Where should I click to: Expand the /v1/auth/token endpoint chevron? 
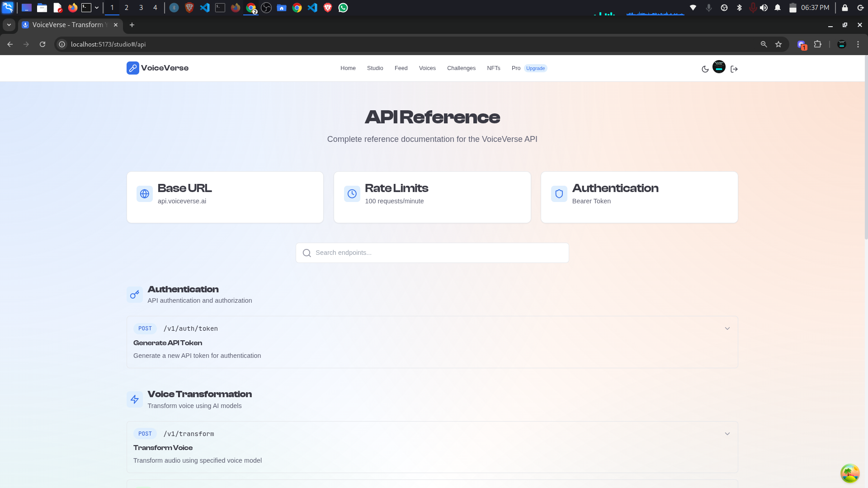coord(727,328)
